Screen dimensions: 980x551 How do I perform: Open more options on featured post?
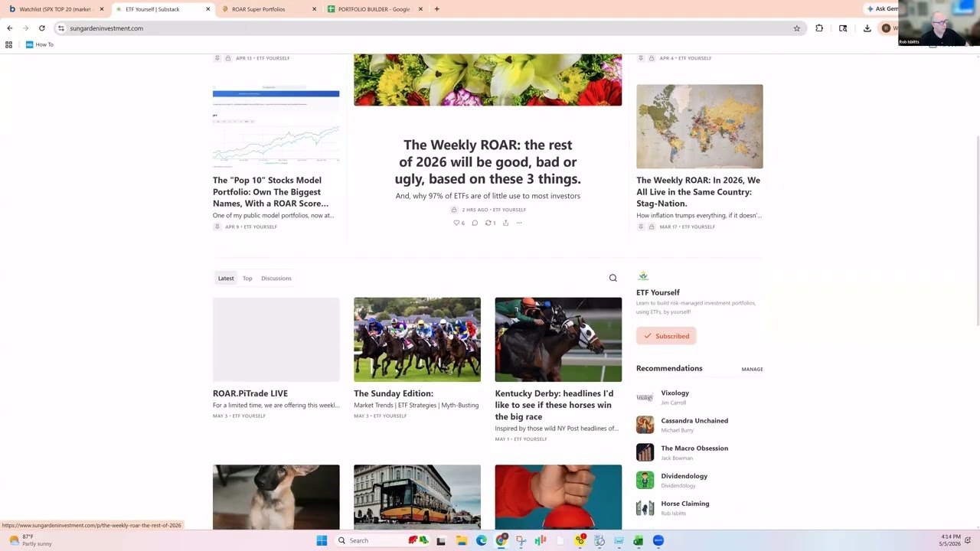point(519,223)
